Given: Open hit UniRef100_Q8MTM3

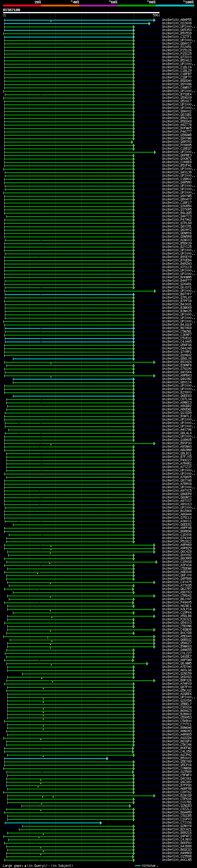Looking at the screenshot, I should click(x=177, y=142).
